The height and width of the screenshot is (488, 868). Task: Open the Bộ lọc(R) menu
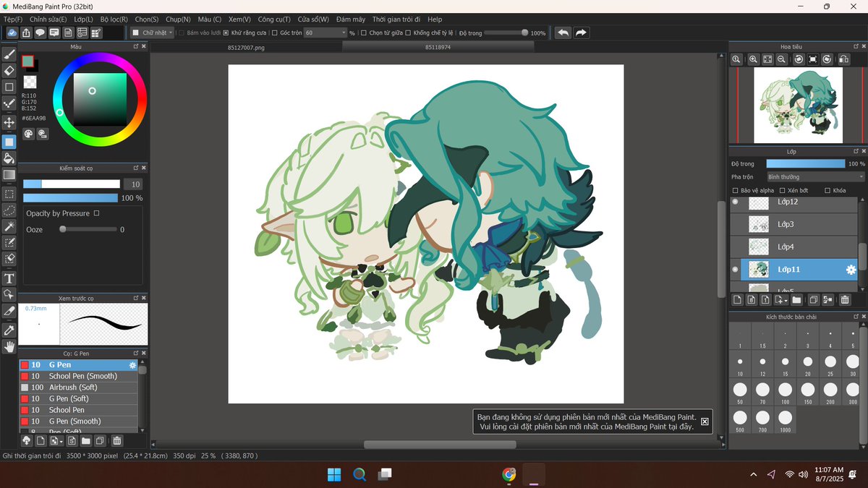[x=114, y=20]
